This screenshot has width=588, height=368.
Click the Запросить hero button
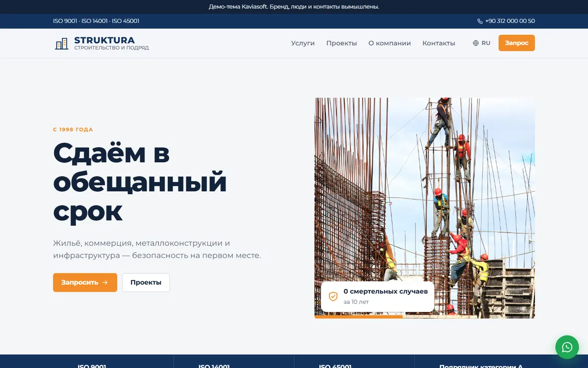(85, 283)
